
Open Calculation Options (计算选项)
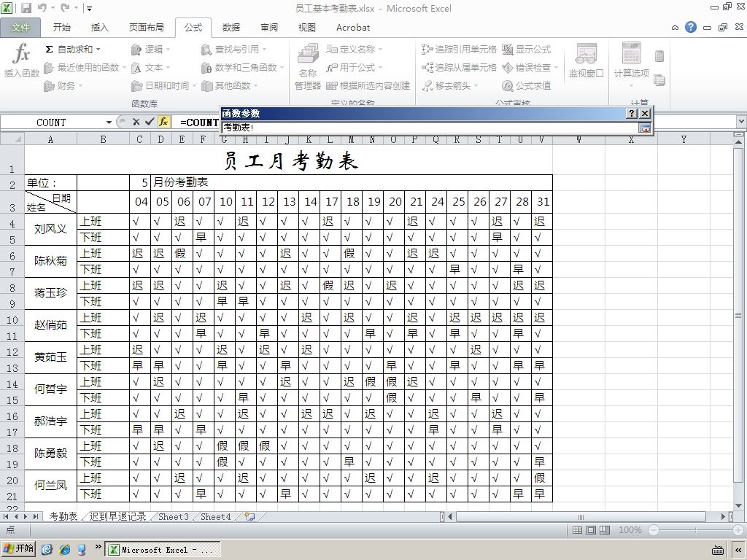click(631, 64)
